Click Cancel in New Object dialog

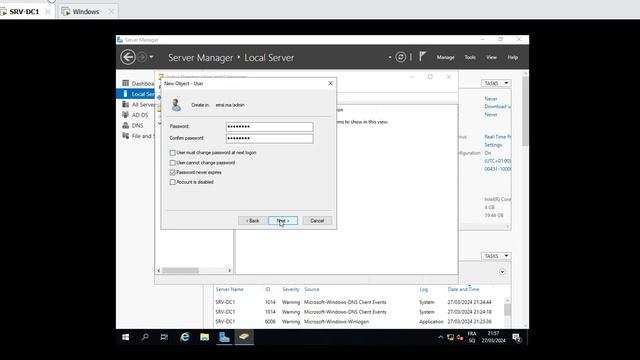[317, 221]
